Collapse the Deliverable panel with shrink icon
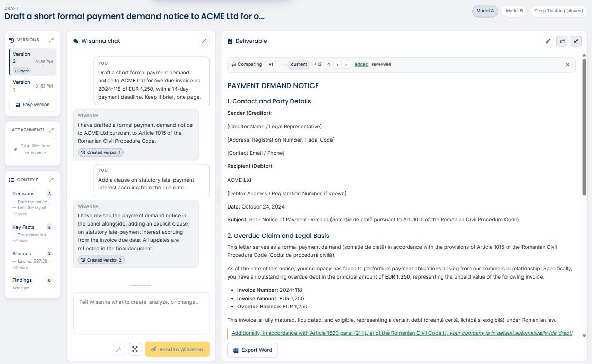This screenshot has height=364, width=592. point(576,41)
